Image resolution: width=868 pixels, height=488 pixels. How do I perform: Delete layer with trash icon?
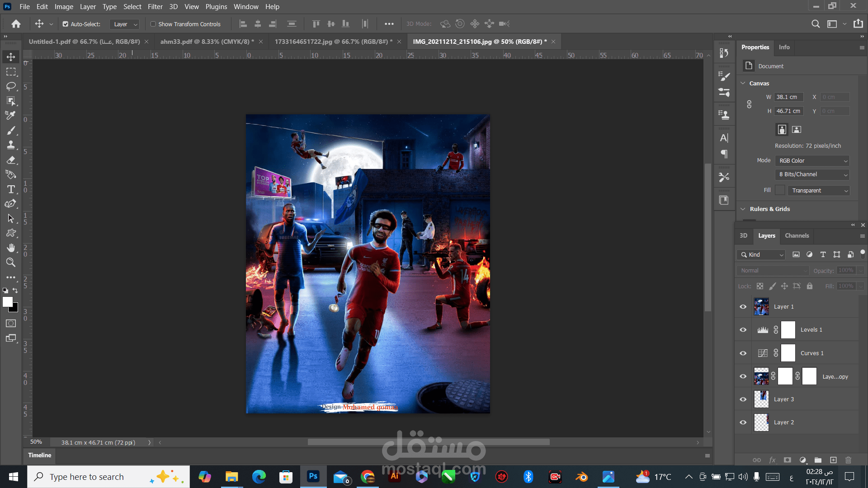[848, 460]
